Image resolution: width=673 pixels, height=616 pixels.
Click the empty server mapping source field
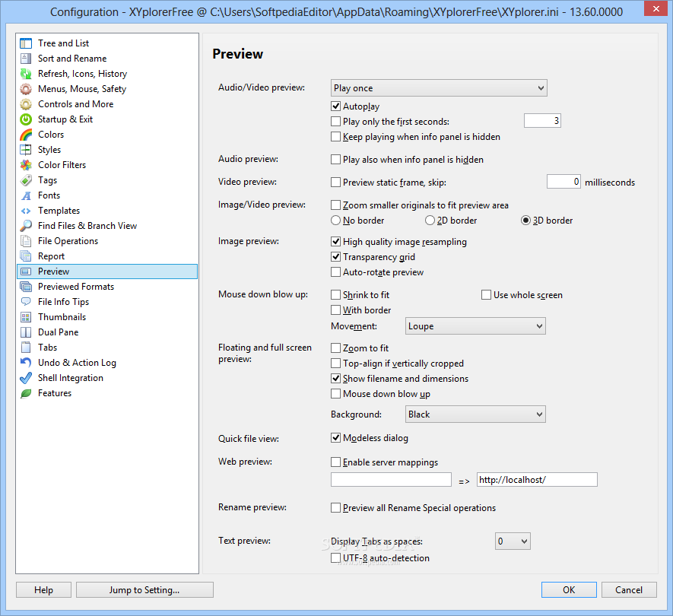pyautogui.click(x=391, y=480)
